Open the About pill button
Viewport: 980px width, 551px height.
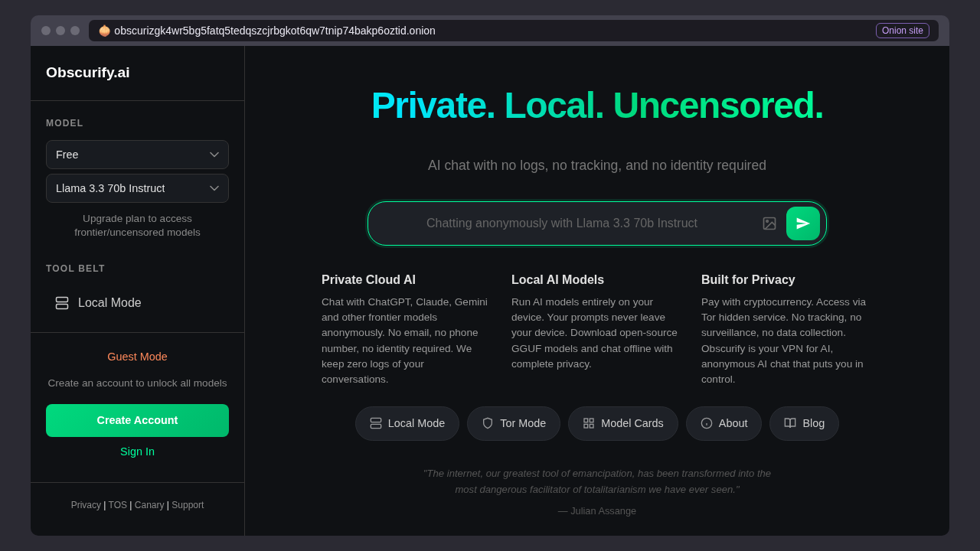[724, 423]
